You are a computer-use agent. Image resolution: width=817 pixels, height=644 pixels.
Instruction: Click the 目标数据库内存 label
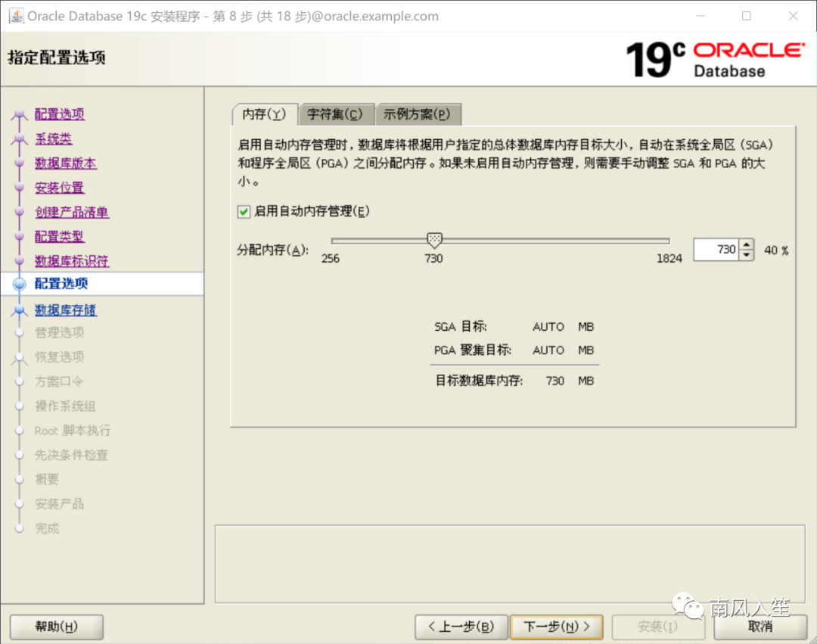479,381
